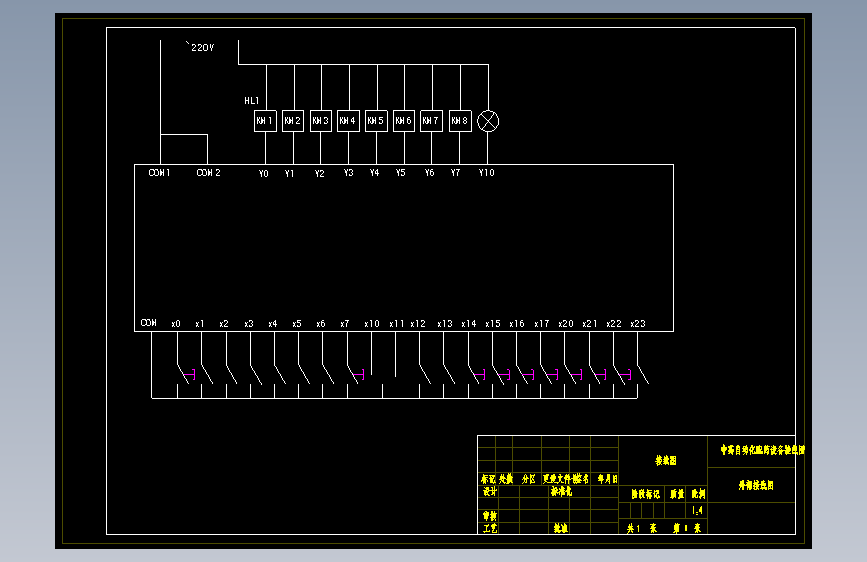
Task: Select the x1 input terminal label
Action: (x=200, y=324)
